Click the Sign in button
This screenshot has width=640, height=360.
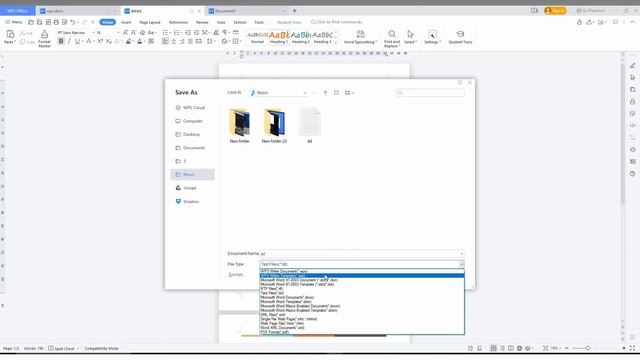point(555,11)
